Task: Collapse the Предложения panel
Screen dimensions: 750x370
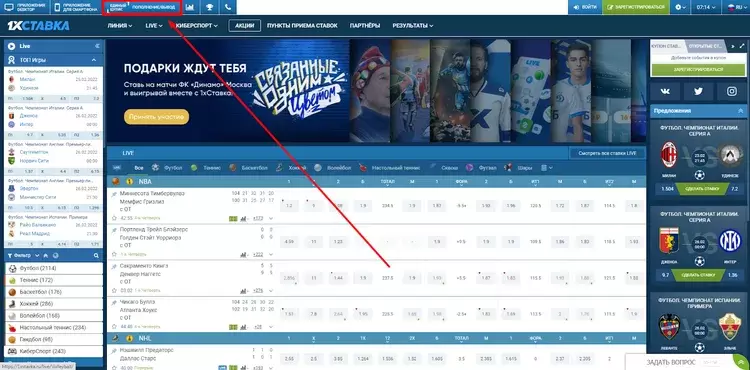Action: pos(740,110)
